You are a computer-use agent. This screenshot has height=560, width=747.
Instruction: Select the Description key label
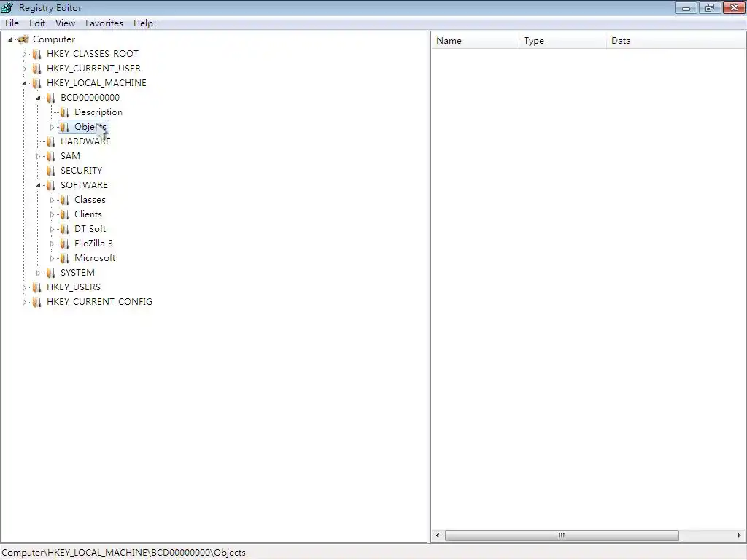pyautogui.click(x=98, y=112)
